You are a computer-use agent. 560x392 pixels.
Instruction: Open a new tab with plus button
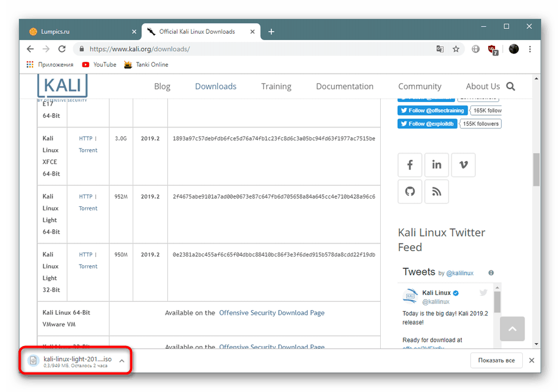point(271,32)
